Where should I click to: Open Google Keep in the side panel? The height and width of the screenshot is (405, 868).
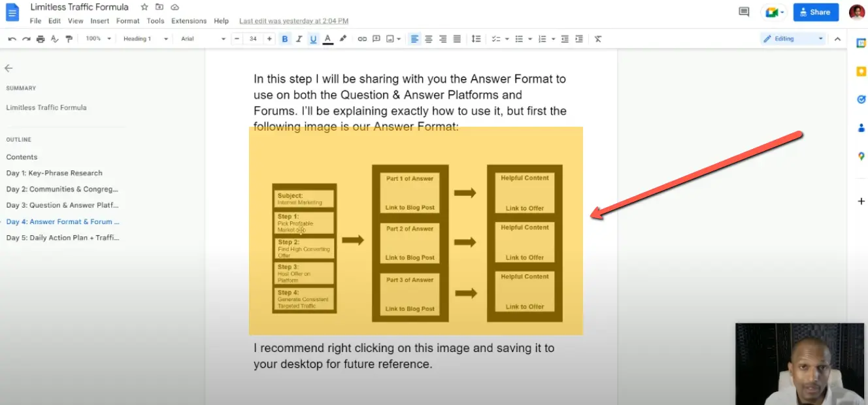click(860, 71)
